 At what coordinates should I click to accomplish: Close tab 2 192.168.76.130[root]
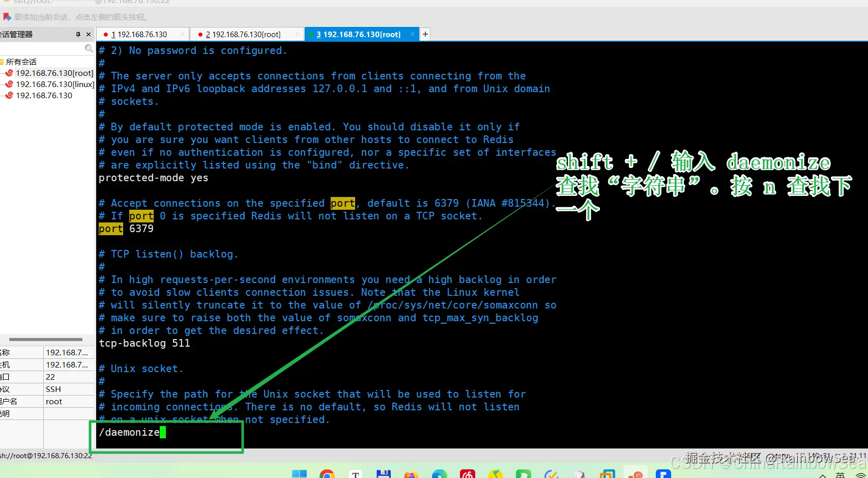(x=297, y=34)
